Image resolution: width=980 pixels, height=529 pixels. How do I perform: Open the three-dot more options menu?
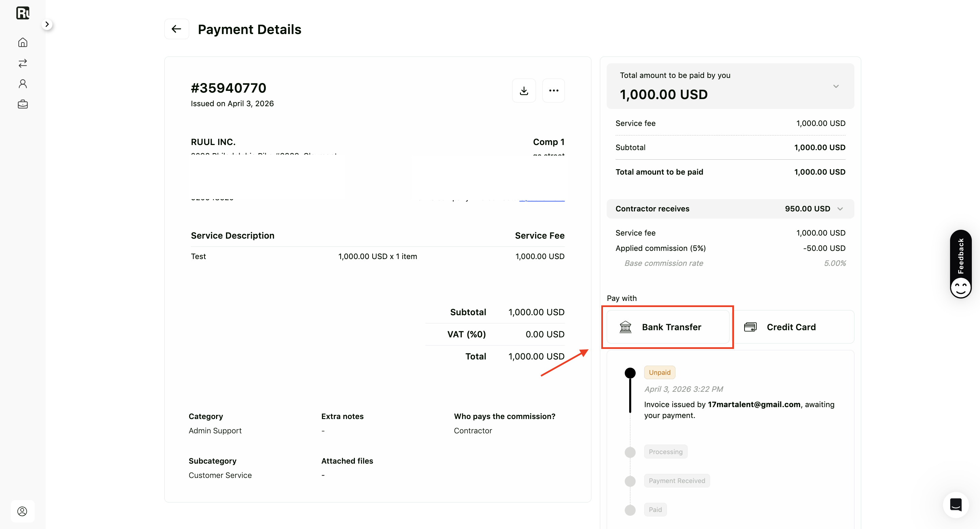point(554,91)
